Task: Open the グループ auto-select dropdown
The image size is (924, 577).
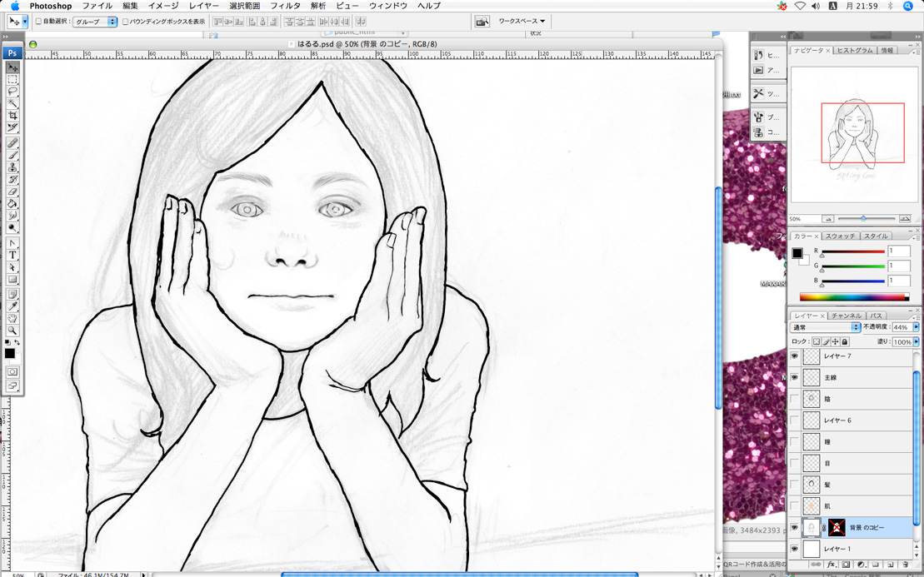Action: [x=95, y=22]
